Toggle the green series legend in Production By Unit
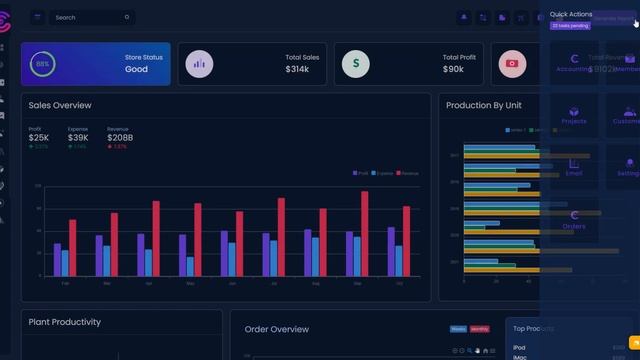 pos(531,130)
